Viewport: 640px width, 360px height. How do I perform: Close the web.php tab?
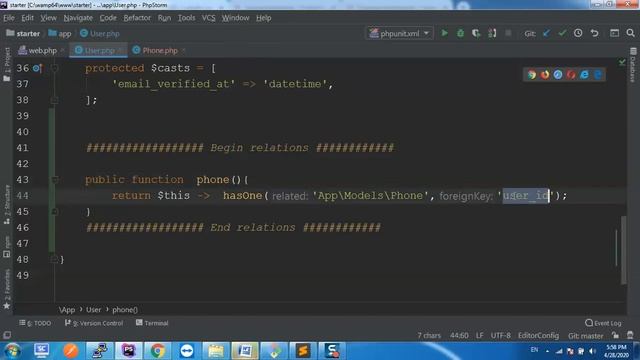[x=62, y=50]
